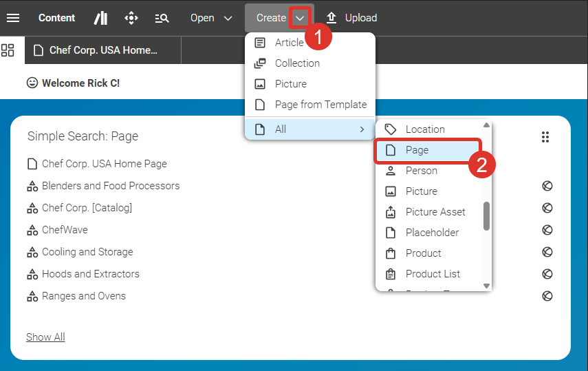Select Collection in Create menu
Screen dimensions: 588x371
[297, 63]
